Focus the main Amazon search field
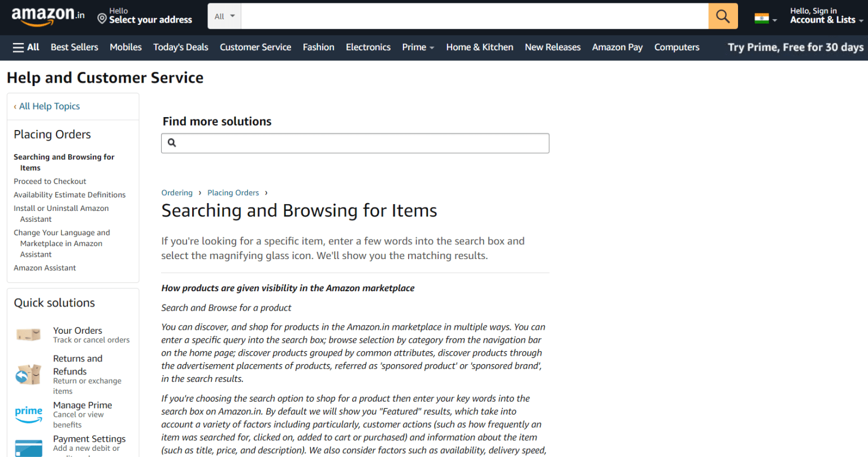The height and width of the screenshot is (457, 868). point(475,16)
